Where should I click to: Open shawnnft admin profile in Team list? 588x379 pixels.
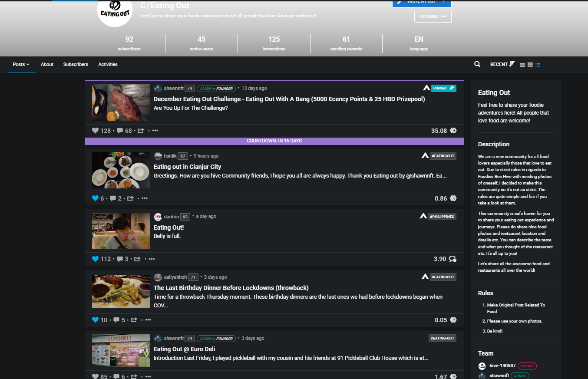(x=499, y=376)
